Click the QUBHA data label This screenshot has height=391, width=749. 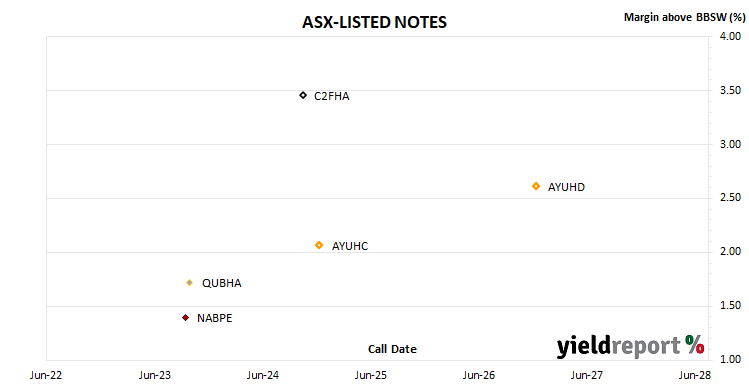coord(222,283)
